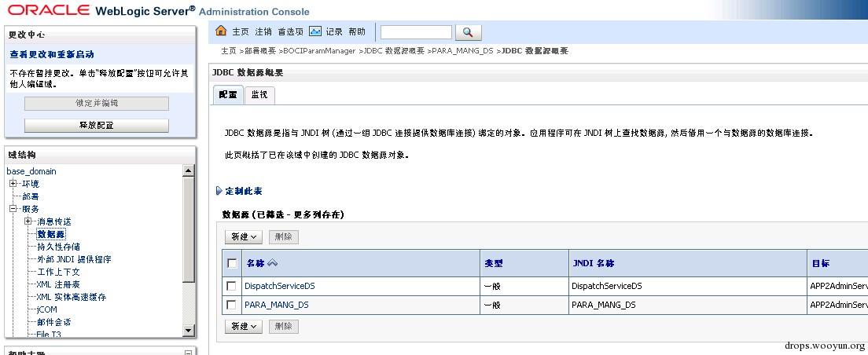Click the domain tree scrollbar down arrow
The width and height of the screenshot is (868, 355).
(189, 331)
